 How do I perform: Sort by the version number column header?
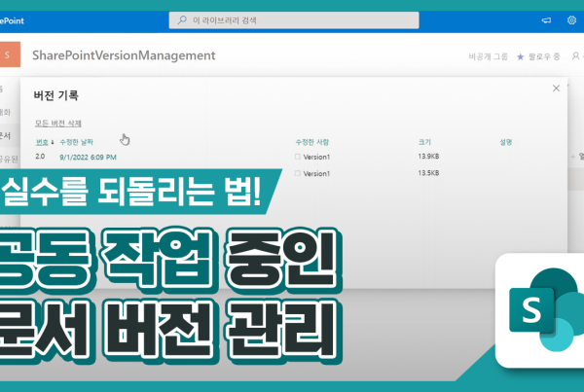(42, 142)
